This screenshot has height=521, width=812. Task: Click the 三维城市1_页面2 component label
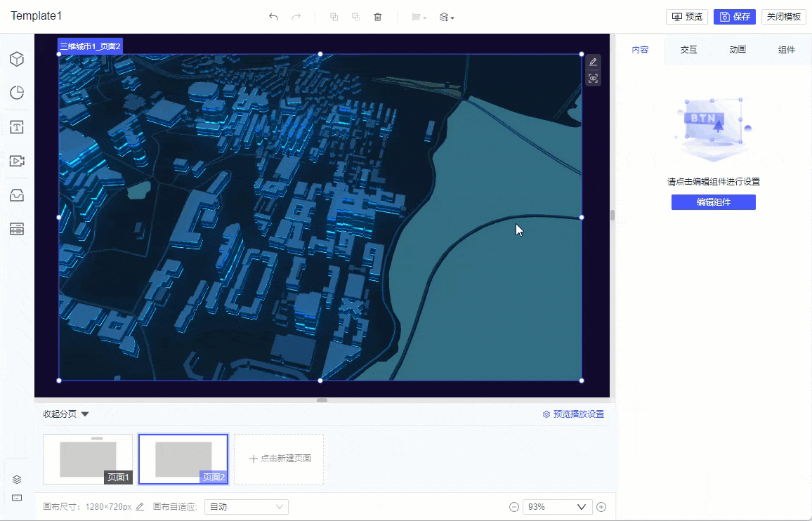(90, 46)
